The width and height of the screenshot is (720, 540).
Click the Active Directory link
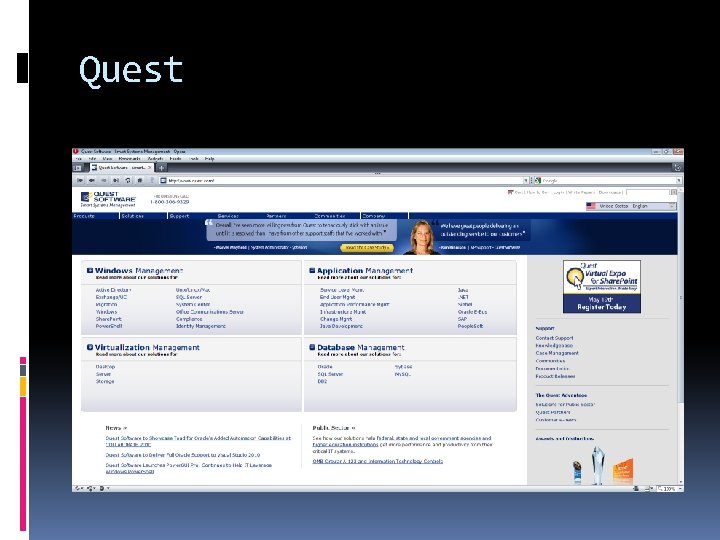pyautogui.click(x=113, y=290)
